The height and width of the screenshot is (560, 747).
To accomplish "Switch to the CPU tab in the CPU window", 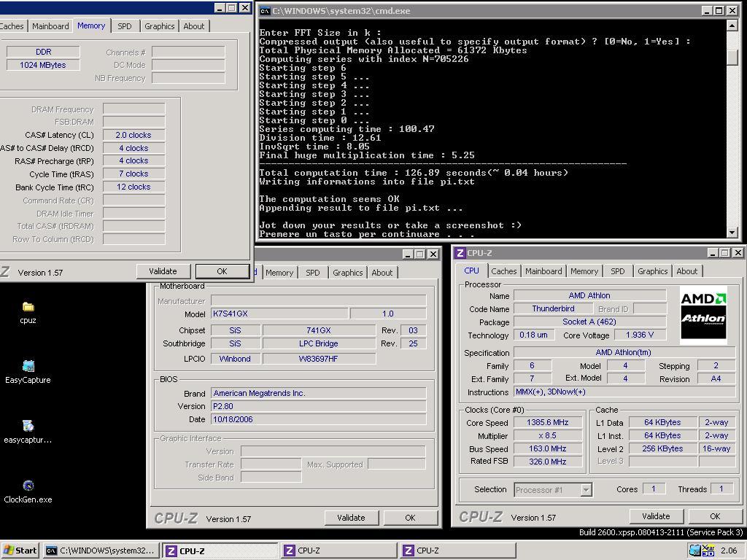I will 472,271.
